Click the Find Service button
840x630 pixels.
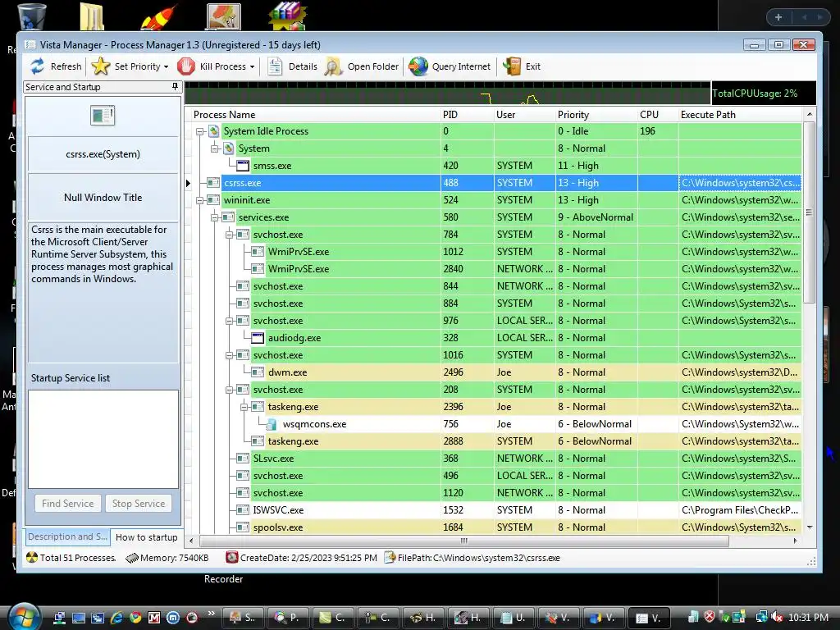[x=67, y=504]
